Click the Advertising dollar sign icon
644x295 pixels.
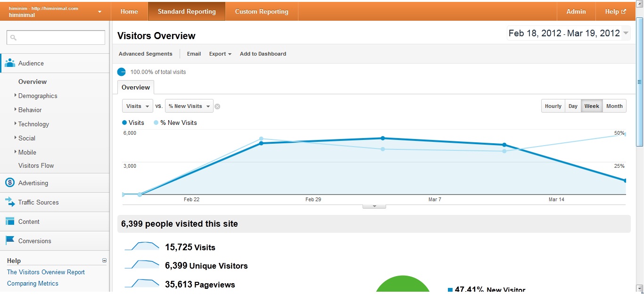pos(10,183)
